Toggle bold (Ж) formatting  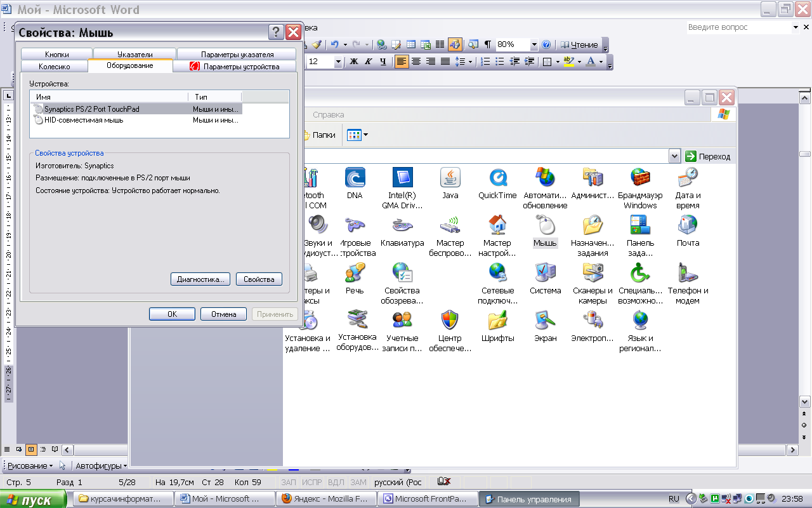coord(354,62)
